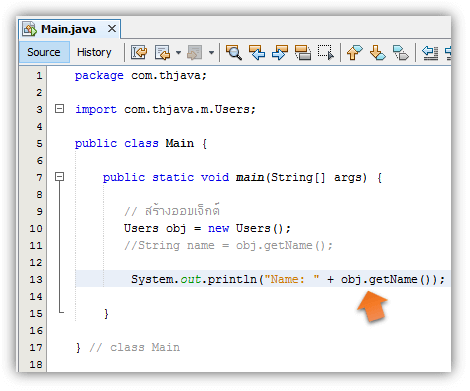
Task: Click line number 13 in the gutter
Action: point(36,279)
